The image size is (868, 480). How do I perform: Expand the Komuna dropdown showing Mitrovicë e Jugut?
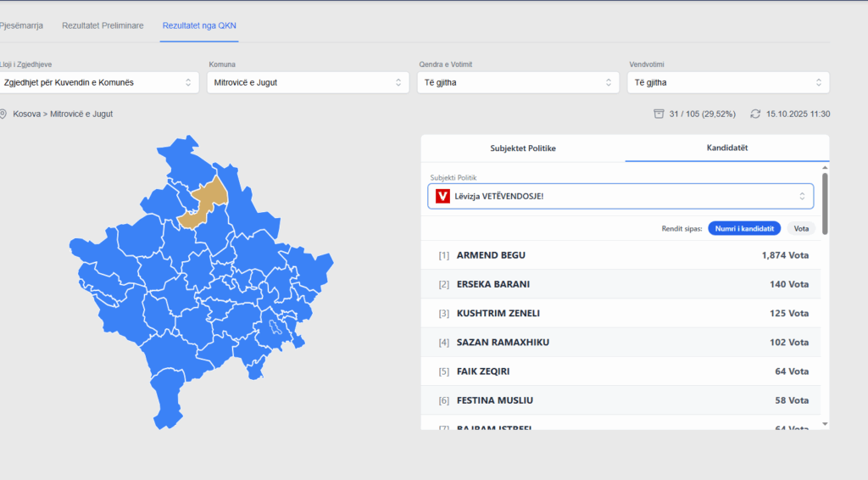tap(308, 82)
